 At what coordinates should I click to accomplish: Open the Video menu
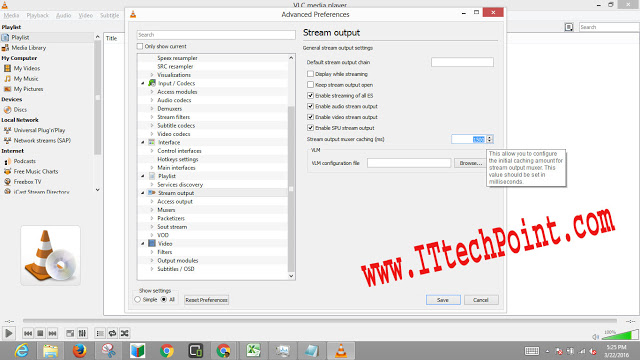click(x=86, y=16)
